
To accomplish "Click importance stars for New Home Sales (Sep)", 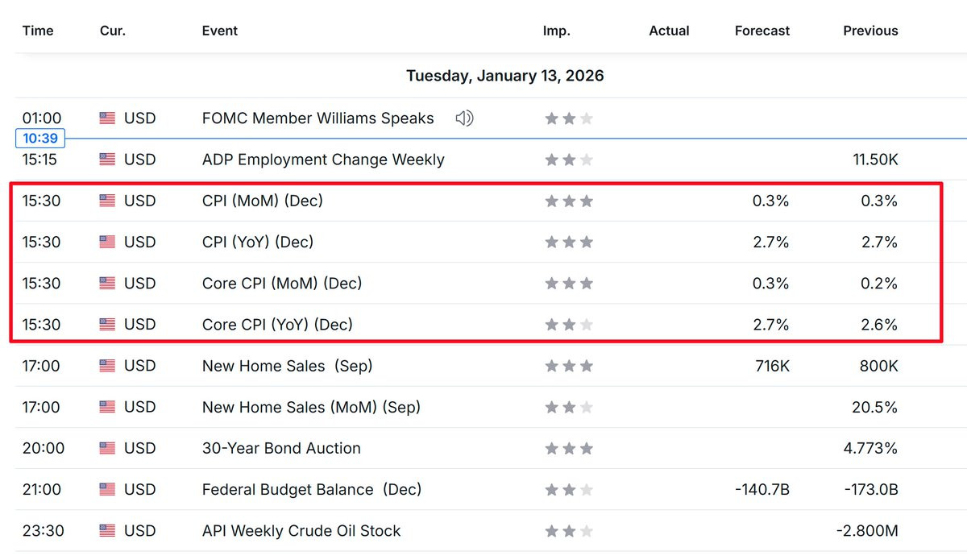I will pos(569,366).
